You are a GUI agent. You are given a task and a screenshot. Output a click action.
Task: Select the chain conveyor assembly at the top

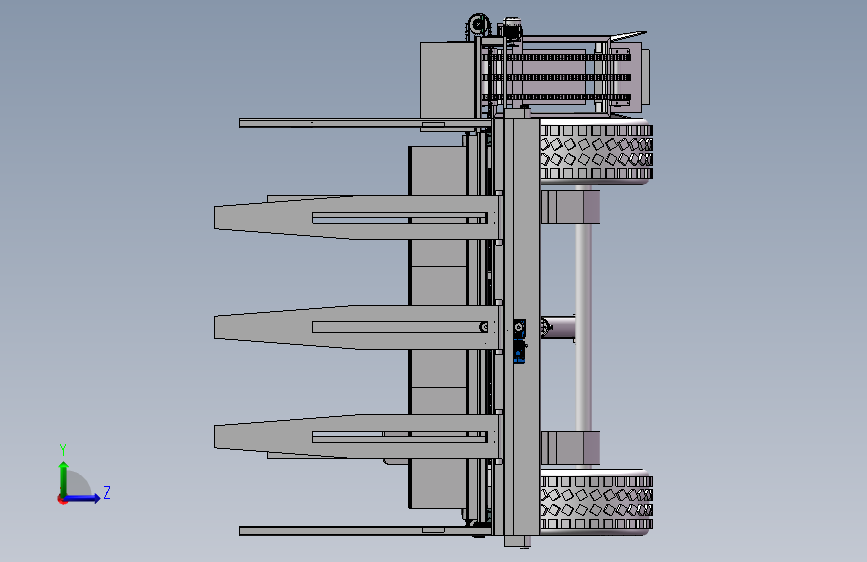tap(556, 77)
